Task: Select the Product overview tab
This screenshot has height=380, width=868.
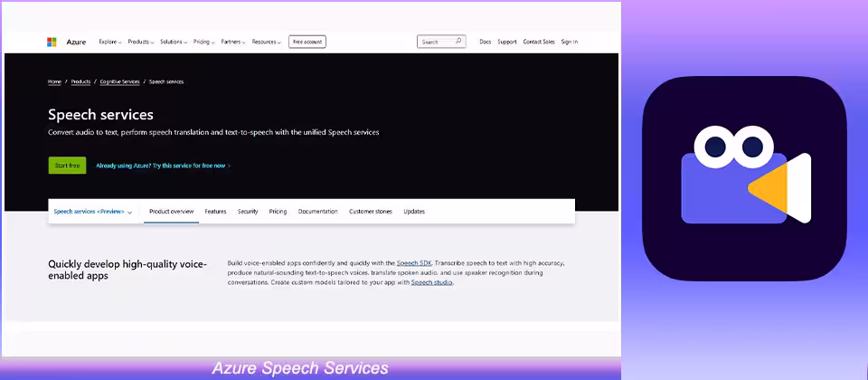Action: (172, 212)
